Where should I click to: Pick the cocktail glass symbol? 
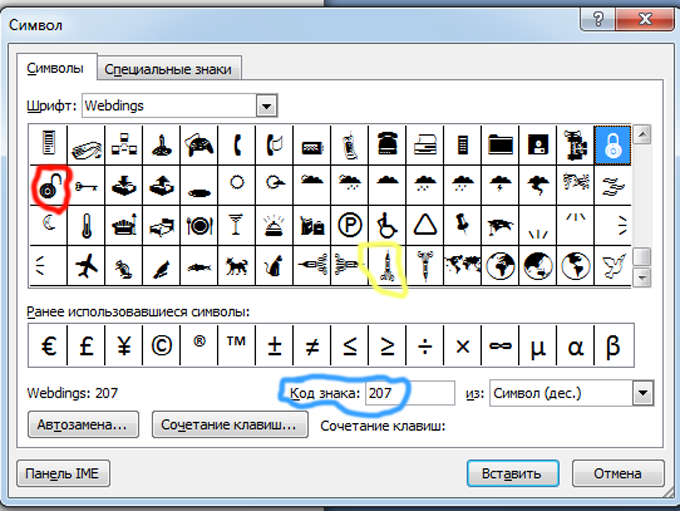click(236, 226)
